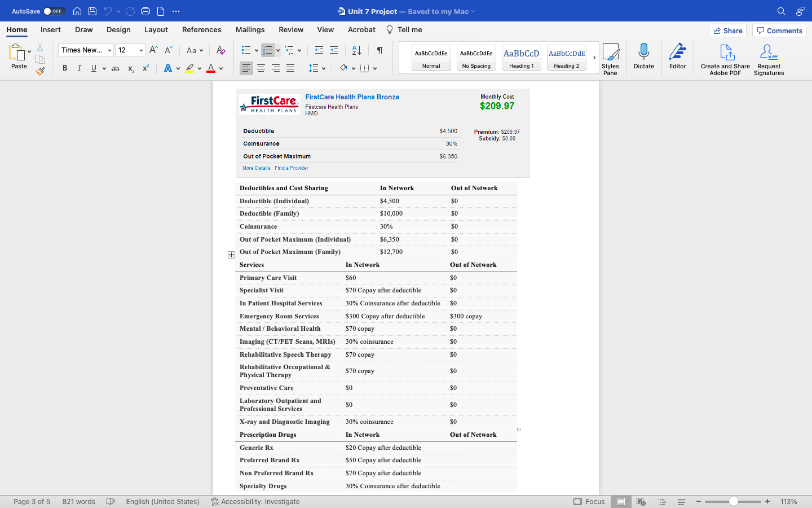Open the bullets list dropdown
The image size is (812, 508).
tap(256, 50)
